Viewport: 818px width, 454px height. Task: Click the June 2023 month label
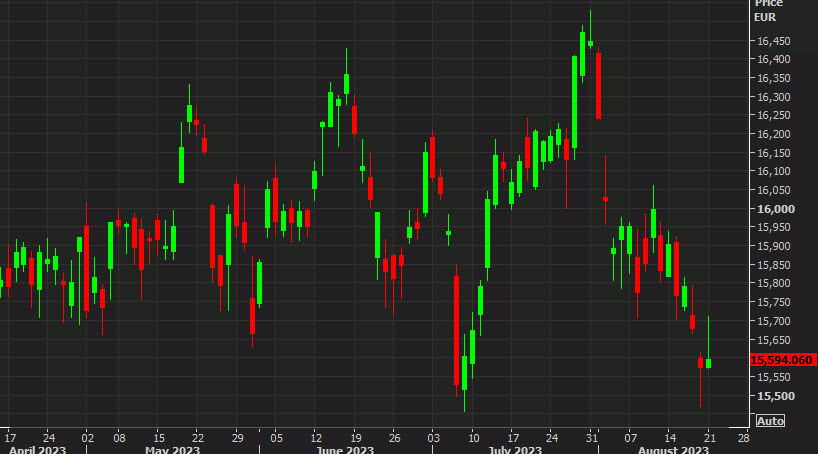pos(345,449)
